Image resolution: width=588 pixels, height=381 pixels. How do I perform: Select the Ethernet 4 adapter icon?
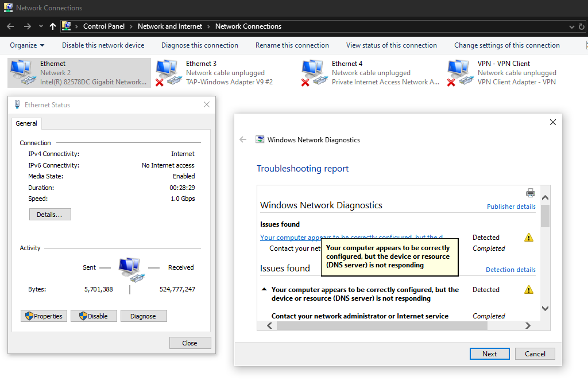312,72
